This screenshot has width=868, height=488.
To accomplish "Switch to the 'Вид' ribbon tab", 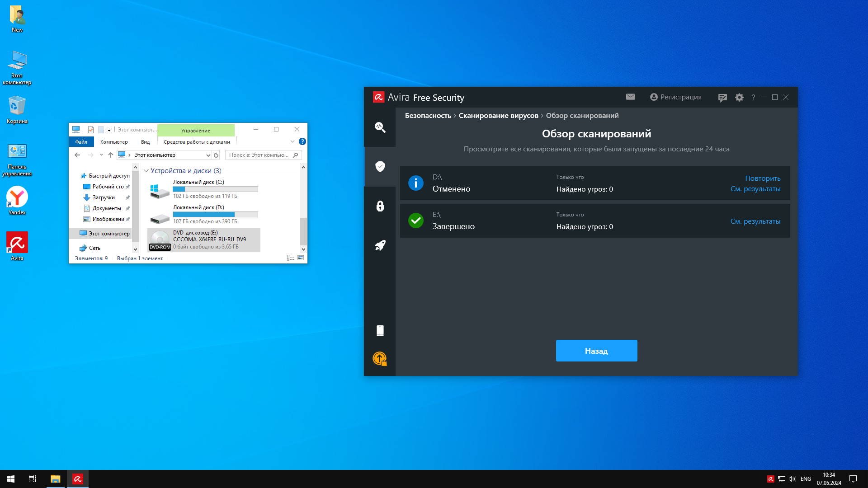I will coord(145,142).
